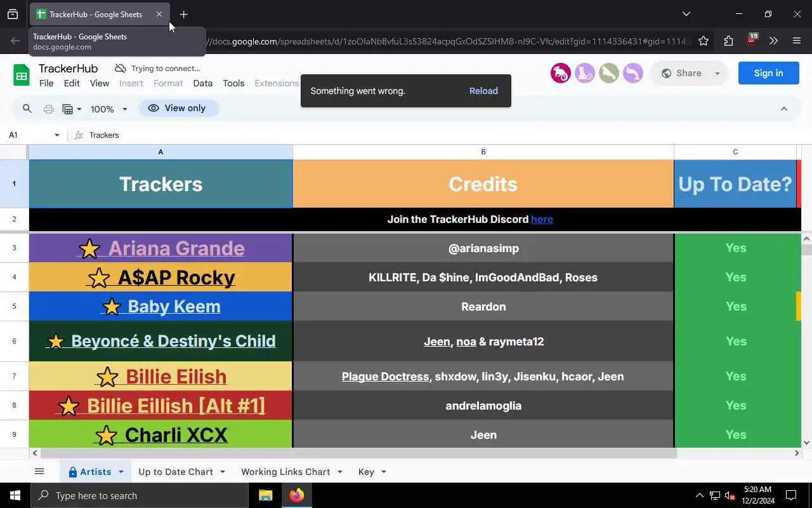This screenshot has width=812, height=508.
Task: Open the light purple anonymous viewer avatar
Action: click(585, 74)
